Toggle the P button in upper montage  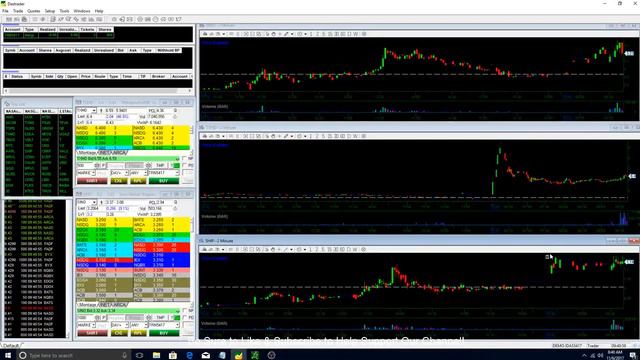click(x=104, y=165)
